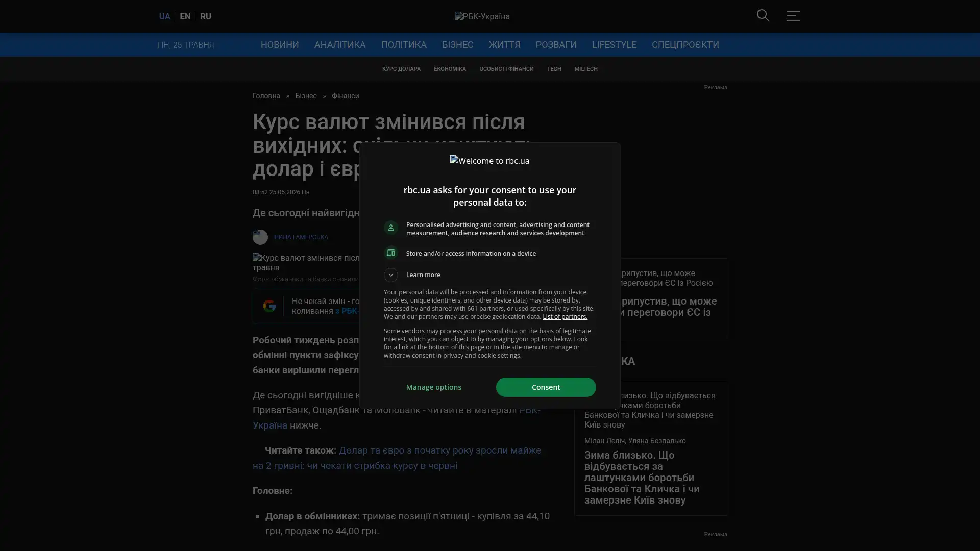
Task: Click the personalised advertising person icon
Action: [390, 228]
